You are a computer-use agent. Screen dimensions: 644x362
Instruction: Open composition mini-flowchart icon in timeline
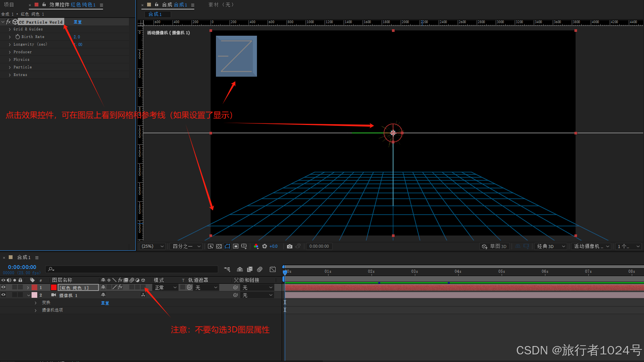(x=227, y=269)
